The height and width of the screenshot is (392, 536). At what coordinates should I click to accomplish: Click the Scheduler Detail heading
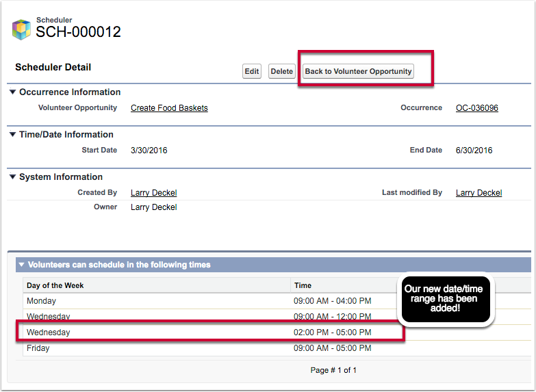[x=53, y=67]
